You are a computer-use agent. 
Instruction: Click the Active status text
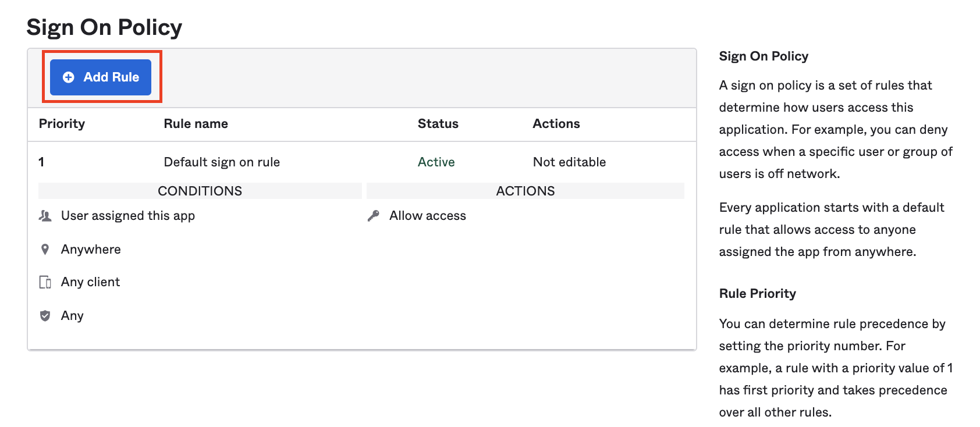tap(436, 162)
